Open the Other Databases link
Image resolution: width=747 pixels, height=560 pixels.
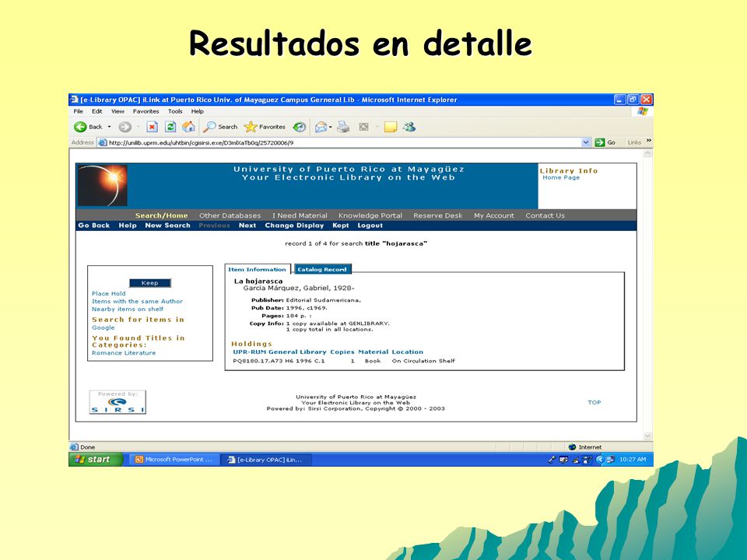pyautogui.click(x=230, y=215)
